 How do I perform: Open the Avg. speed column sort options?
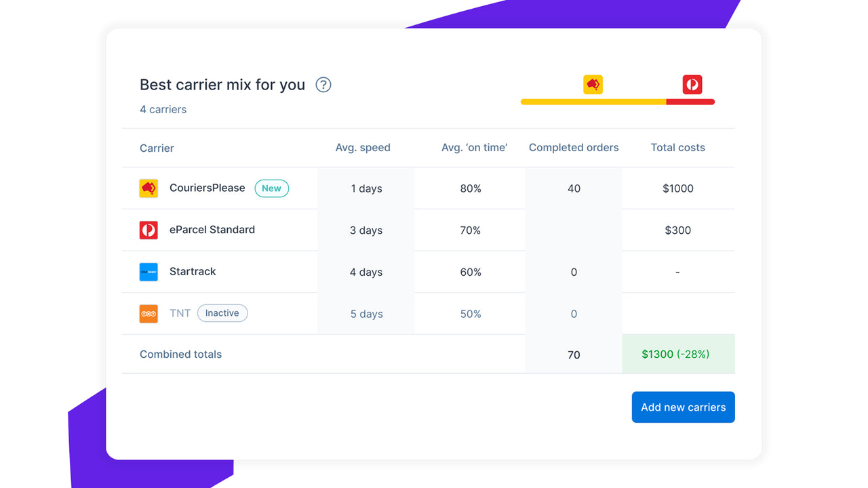363,147
